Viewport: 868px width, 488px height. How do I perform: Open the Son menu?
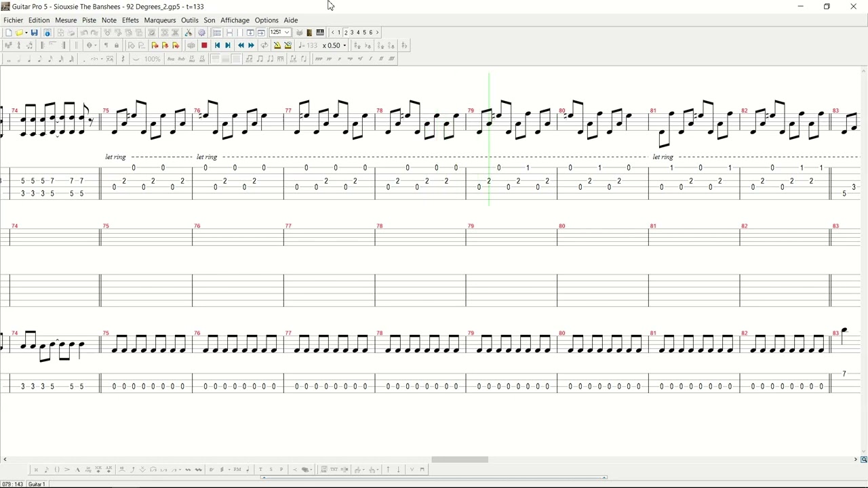click(210, 20)
